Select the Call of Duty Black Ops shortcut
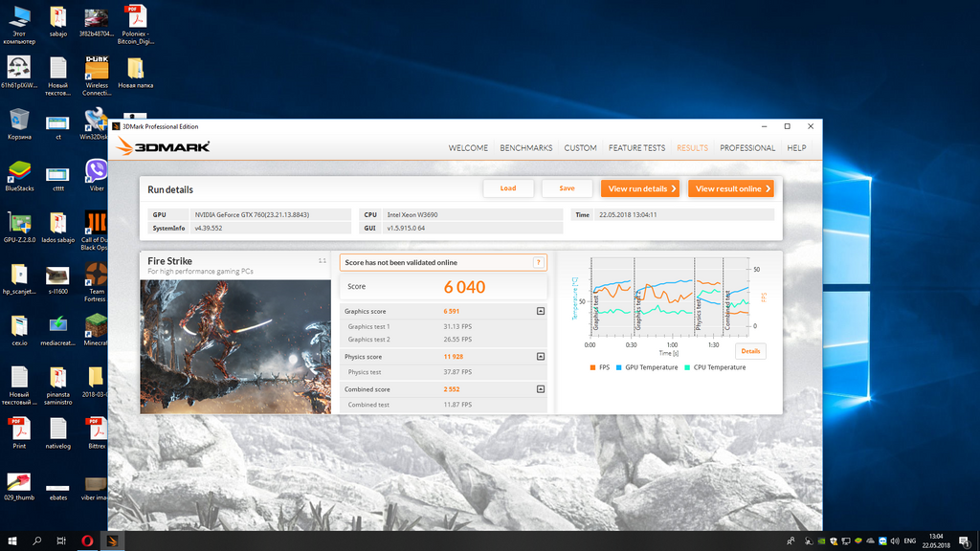Screen dimensions: 980x551 [95, 230]
